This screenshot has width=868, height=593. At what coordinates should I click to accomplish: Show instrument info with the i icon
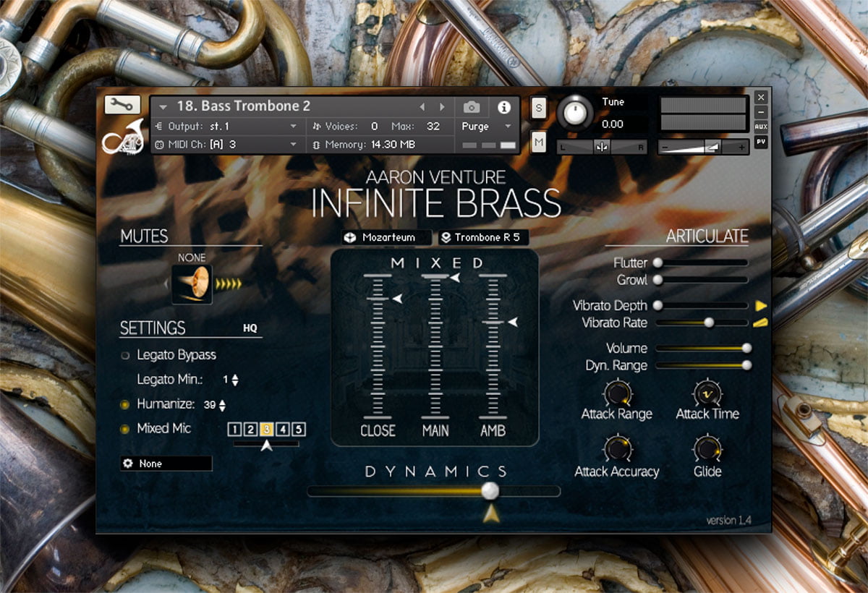(x=504, y=107)
